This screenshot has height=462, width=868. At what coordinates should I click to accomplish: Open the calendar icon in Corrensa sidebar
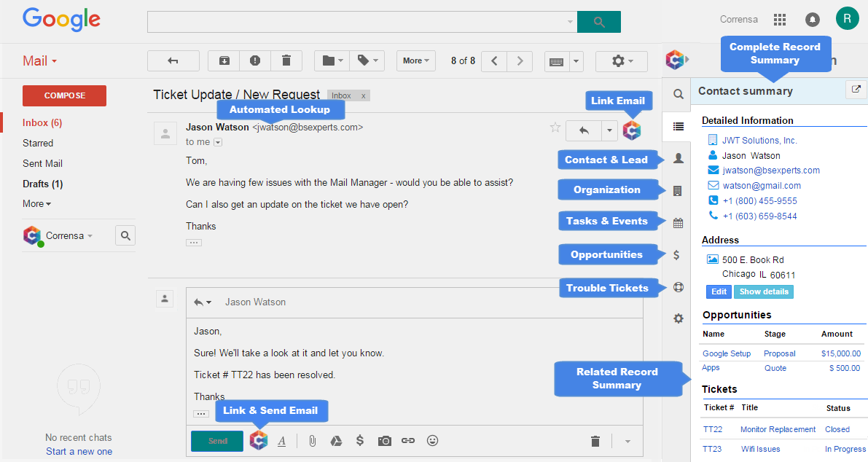(x=678, y=224)
